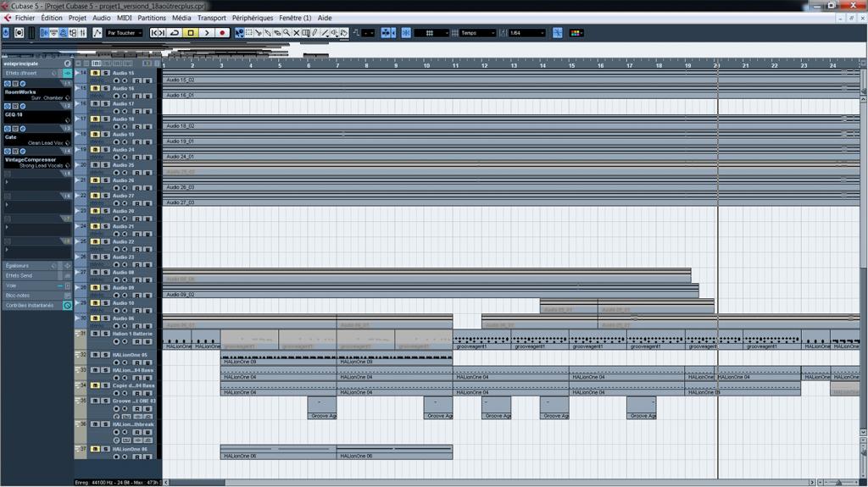The image size is (868, 487).
Task: Select the Gate insert slot
Action: point(37,140)
